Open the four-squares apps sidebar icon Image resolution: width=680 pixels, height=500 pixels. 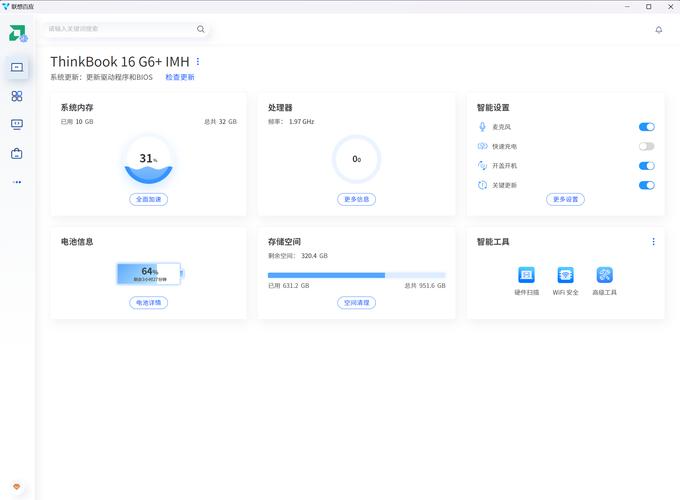click(17, 96)
